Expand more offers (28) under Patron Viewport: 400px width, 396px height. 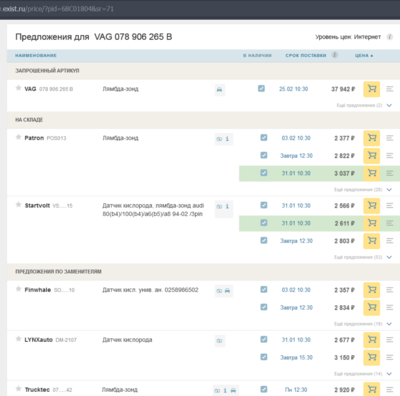(363, 190)
